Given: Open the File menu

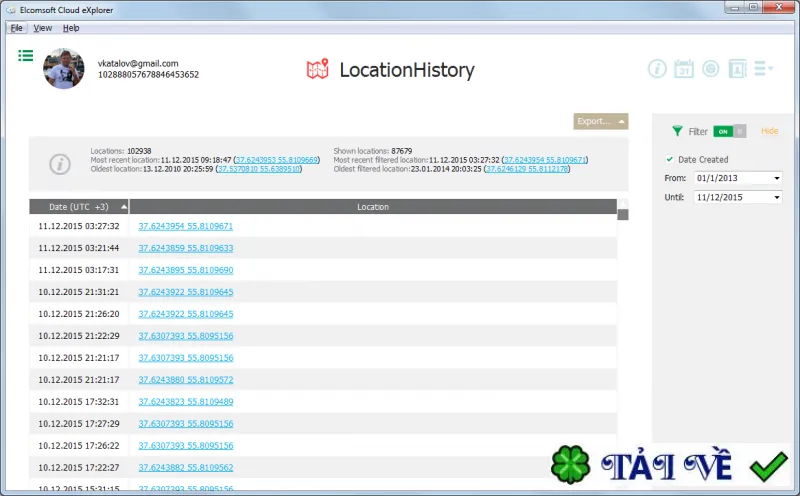Looking at the screenshot, I should 16,28.
